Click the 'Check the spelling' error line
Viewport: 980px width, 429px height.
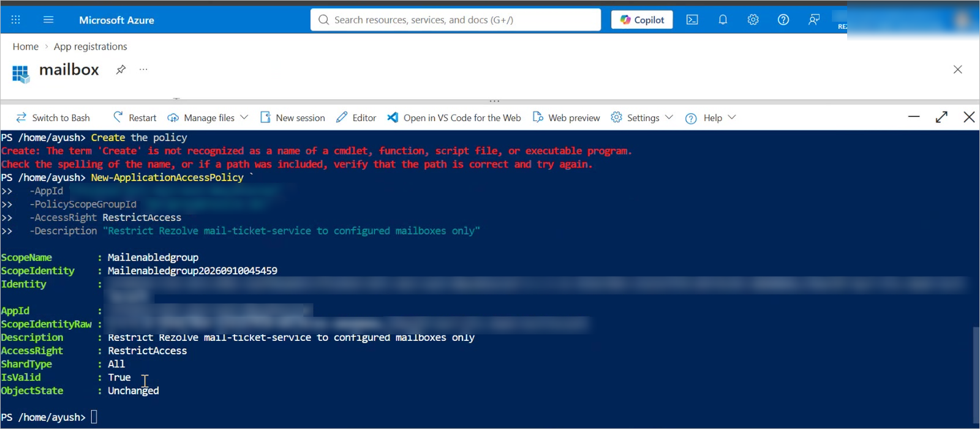click(x=296, y=165)
